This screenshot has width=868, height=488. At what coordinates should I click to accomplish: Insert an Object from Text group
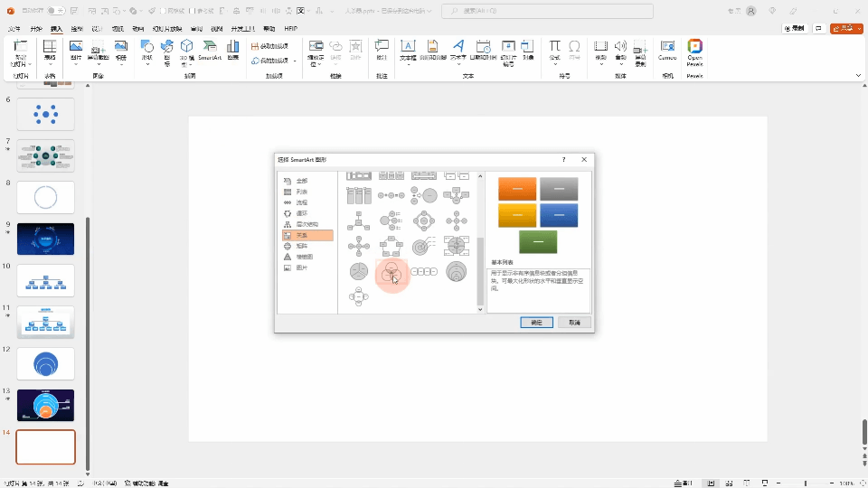click(528, 46)
